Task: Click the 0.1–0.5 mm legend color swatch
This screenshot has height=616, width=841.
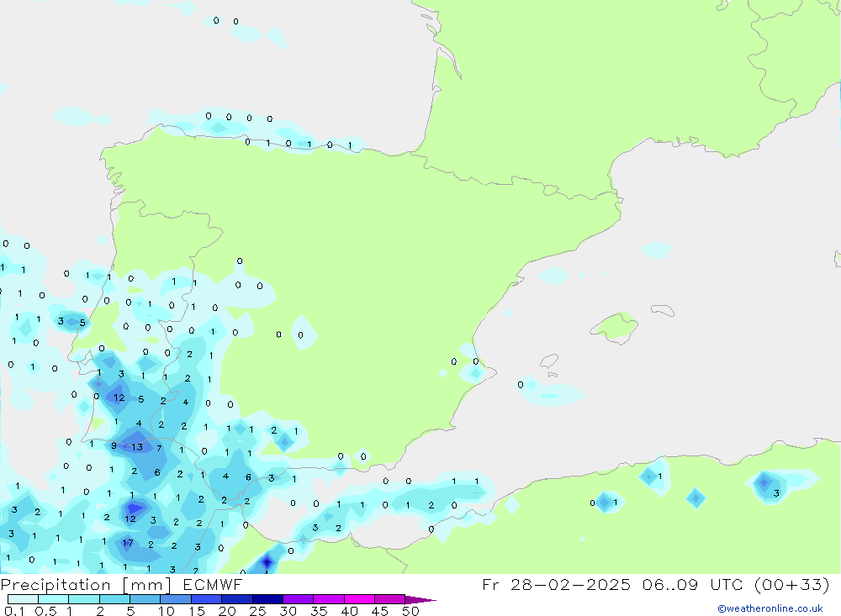Action: (23, 599)
